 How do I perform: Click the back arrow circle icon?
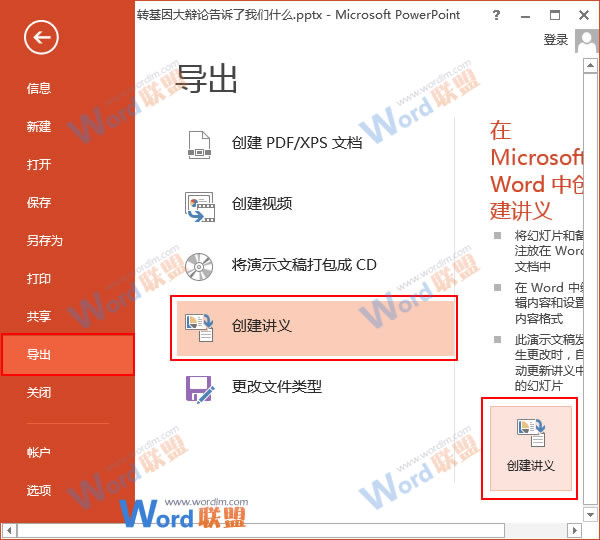41,37
